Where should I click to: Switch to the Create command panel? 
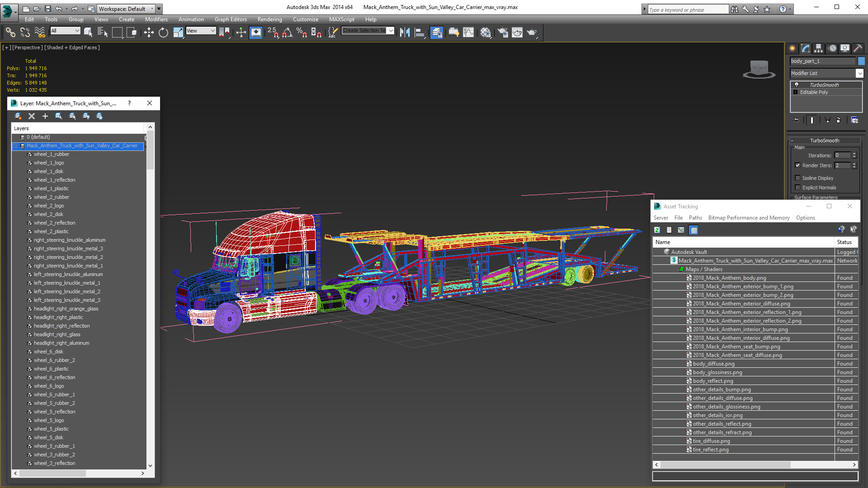pyautogui.click(x=793, y=48)
